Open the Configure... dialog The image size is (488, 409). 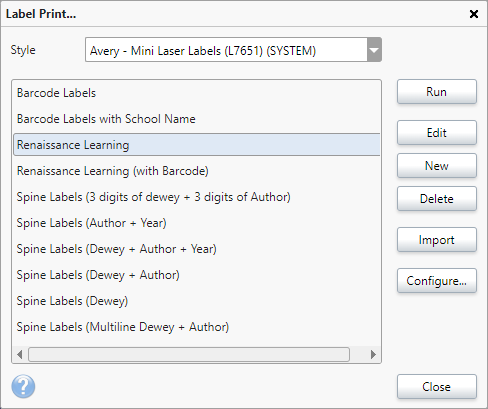(x=437, y=281)
